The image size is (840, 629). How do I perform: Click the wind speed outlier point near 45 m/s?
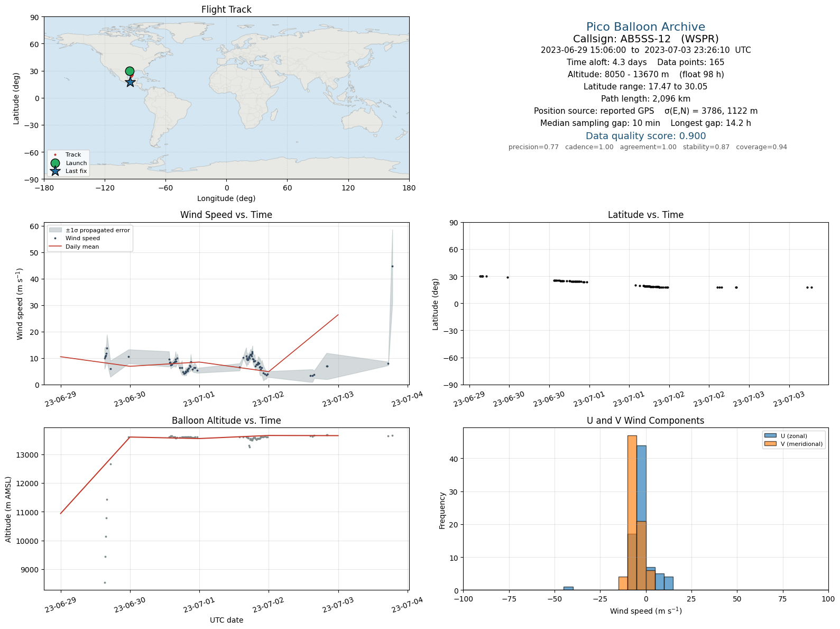392,266
